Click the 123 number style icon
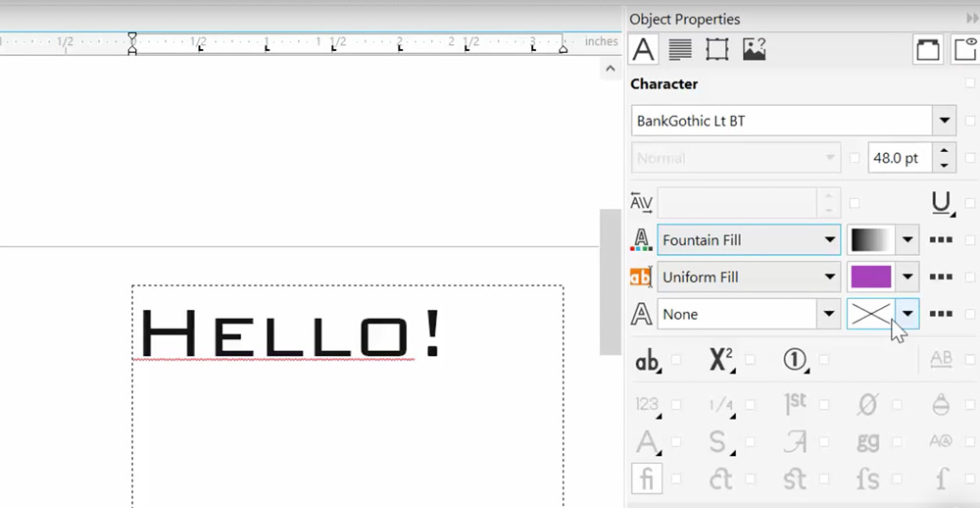Image resolution: width=980 pixels, height=508 pixels. [x=647, y=405]
